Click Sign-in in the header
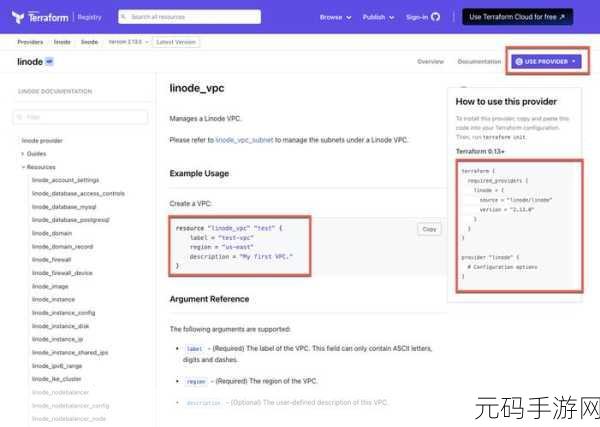Image resolution: width=600 pixels, height=427 pixels. point(417,17)
